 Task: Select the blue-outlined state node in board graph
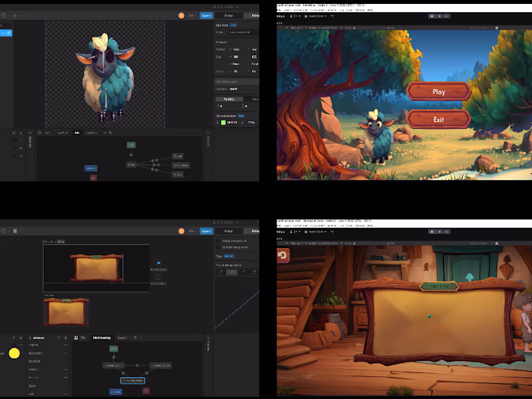tap(132, 381)
